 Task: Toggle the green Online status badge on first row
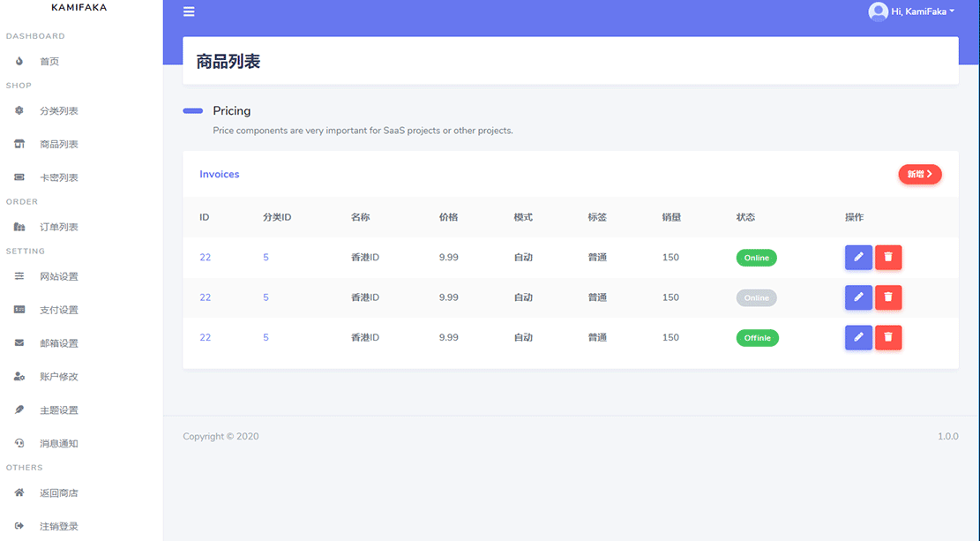(757, 257)
